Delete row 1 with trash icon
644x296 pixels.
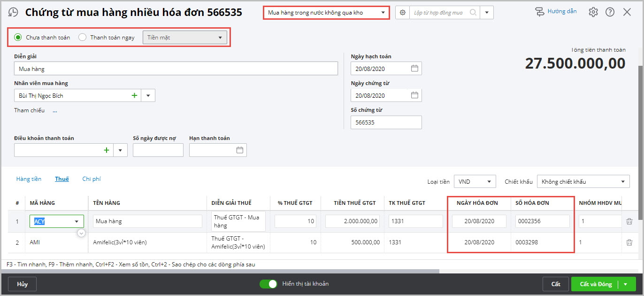629,221
